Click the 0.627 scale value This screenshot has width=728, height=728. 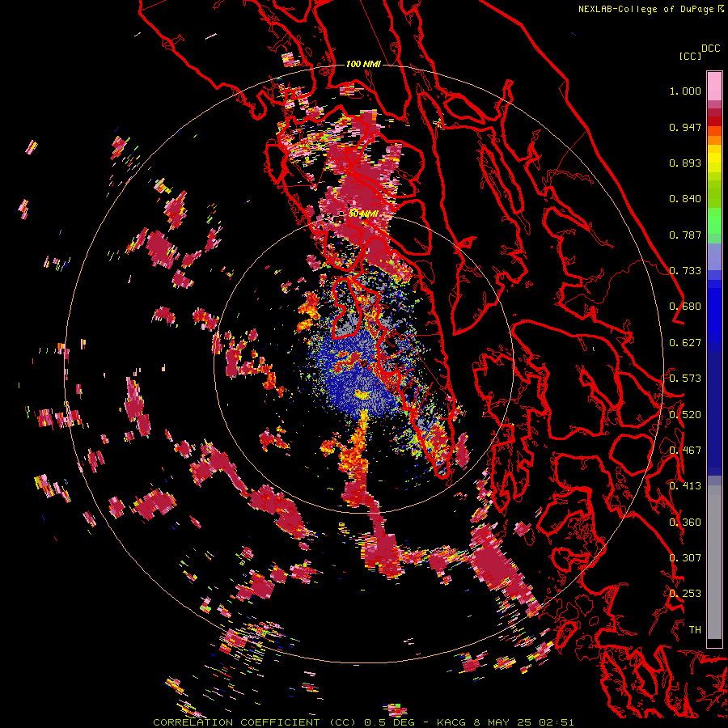click(x=685, y=343)
